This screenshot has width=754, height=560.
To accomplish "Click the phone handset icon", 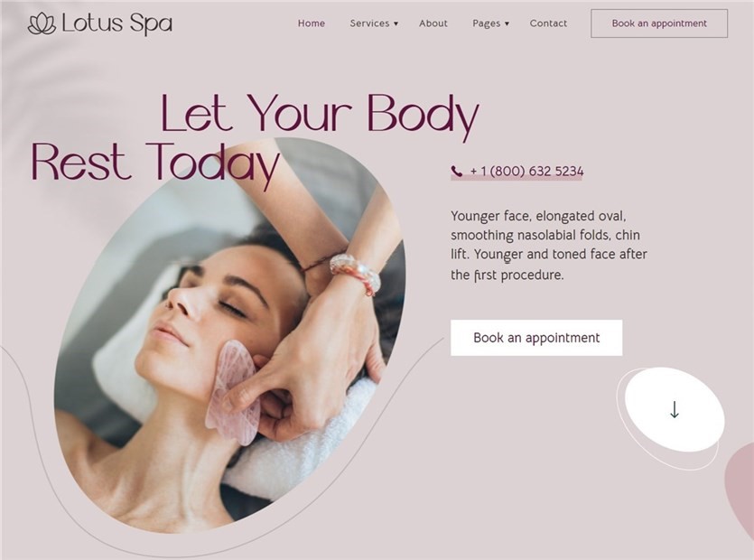I will (456, 171).
